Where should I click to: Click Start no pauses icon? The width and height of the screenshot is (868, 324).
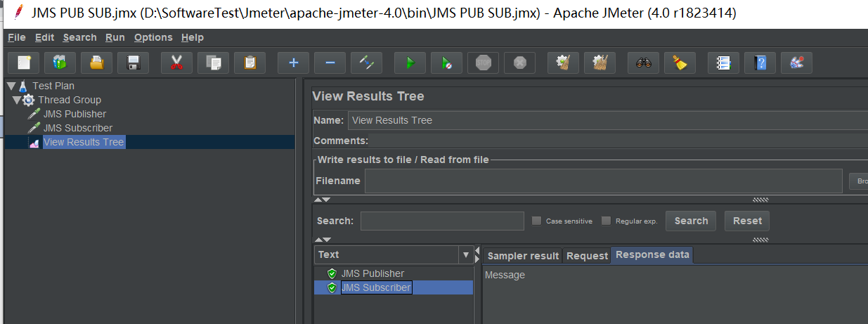(446, 63)
